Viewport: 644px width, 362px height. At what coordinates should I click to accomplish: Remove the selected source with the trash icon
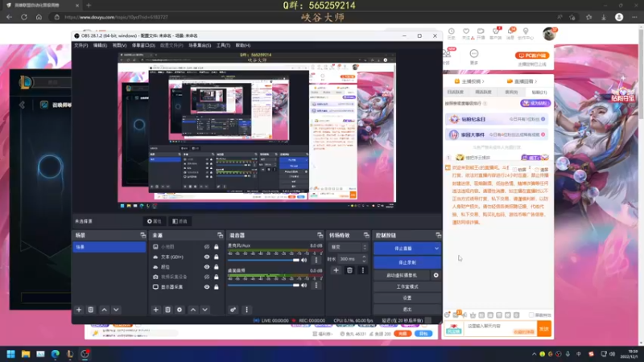click(167, 310)
